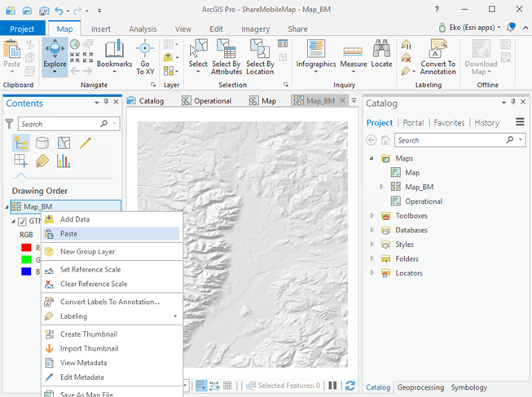Choose Create Thumbnail
This screenshot has width=532, height=397.
click(x=112, y=334)
